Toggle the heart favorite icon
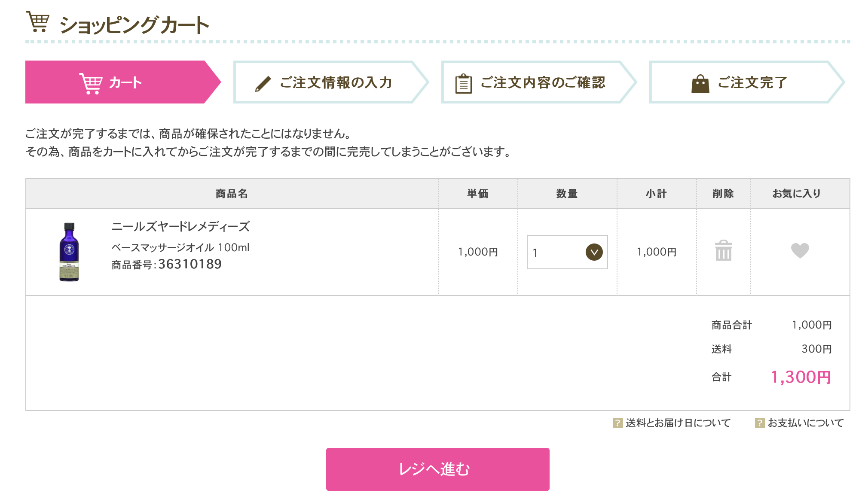868x499 pixels. 800,250
